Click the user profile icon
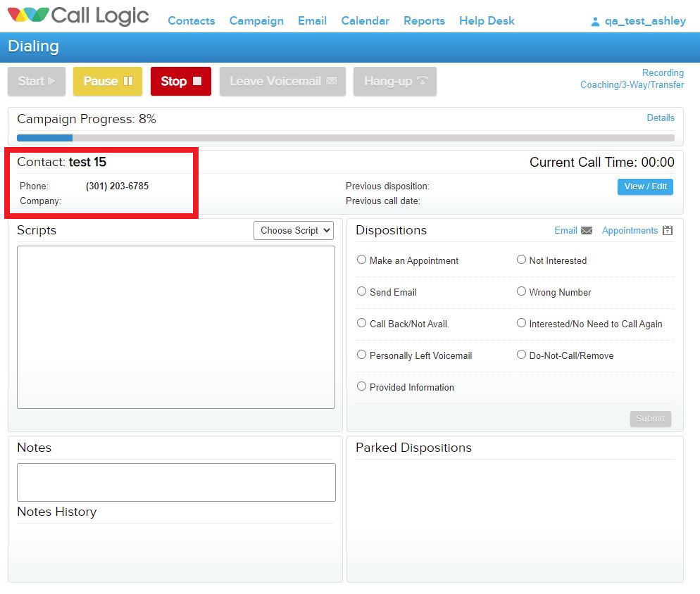 tap(595, 22)
